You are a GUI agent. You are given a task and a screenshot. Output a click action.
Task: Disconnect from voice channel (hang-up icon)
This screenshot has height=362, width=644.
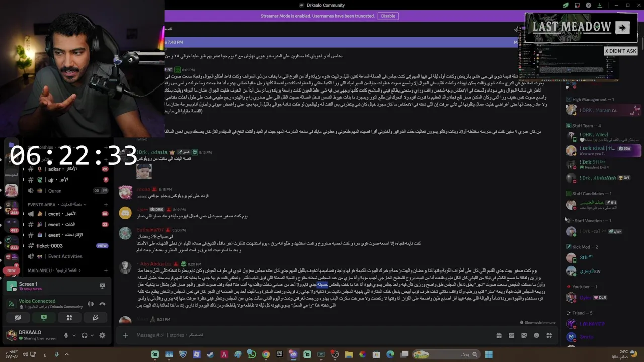coord(102,304)
